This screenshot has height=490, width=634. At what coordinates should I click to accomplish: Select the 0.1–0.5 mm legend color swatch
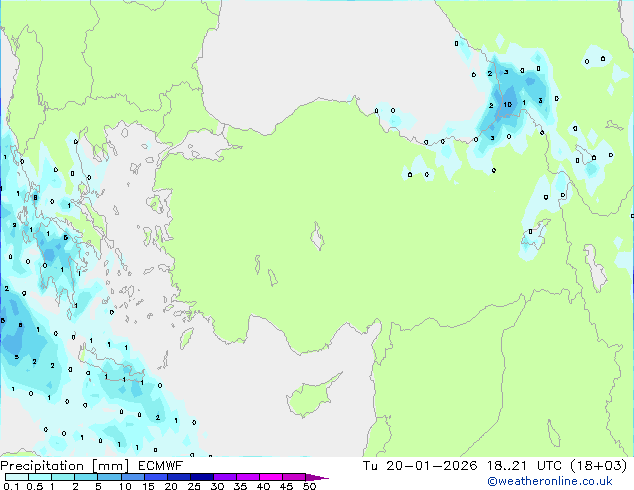(17, 477)
